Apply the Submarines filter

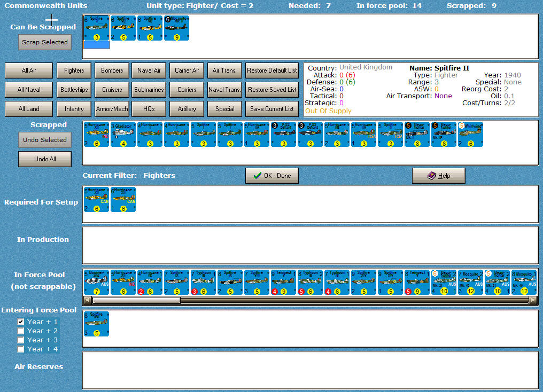tap(149, 89)
